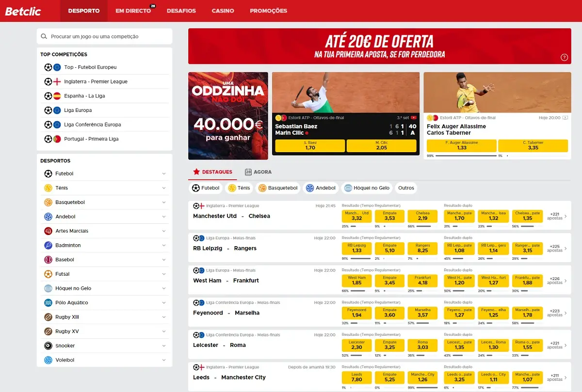The height and width of the screenshot is (392, 582).
Task: Click the calendar icon next to Agora
Action: click(x=248, y=172)
